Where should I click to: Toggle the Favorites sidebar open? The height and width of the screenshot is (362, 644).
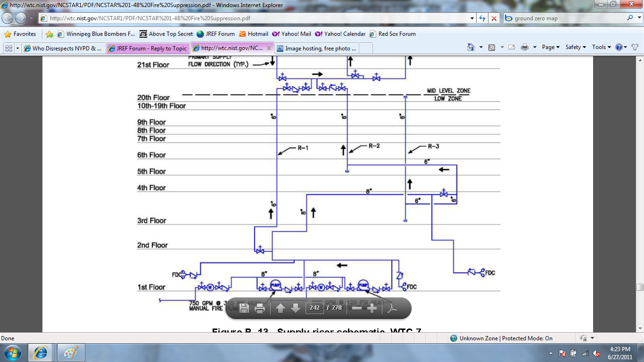21,34
